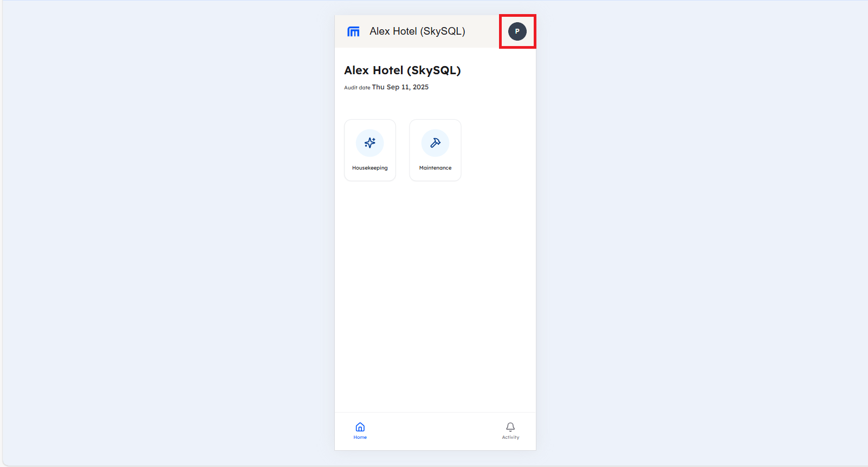Open the Housekeeping card
Image resolution: width=868 pixels, height=467 pixels.
(370, 151)
